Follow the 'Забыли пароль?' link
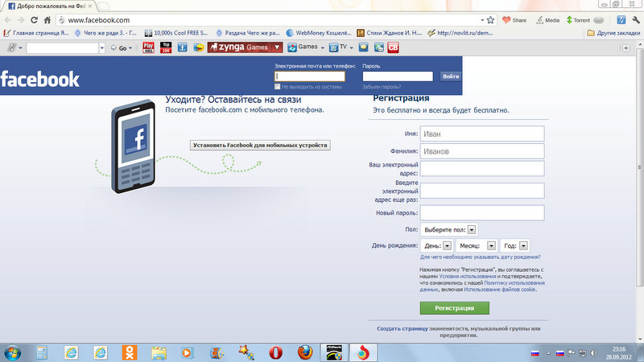The image size is (644, 362). [x=381, y=87]
